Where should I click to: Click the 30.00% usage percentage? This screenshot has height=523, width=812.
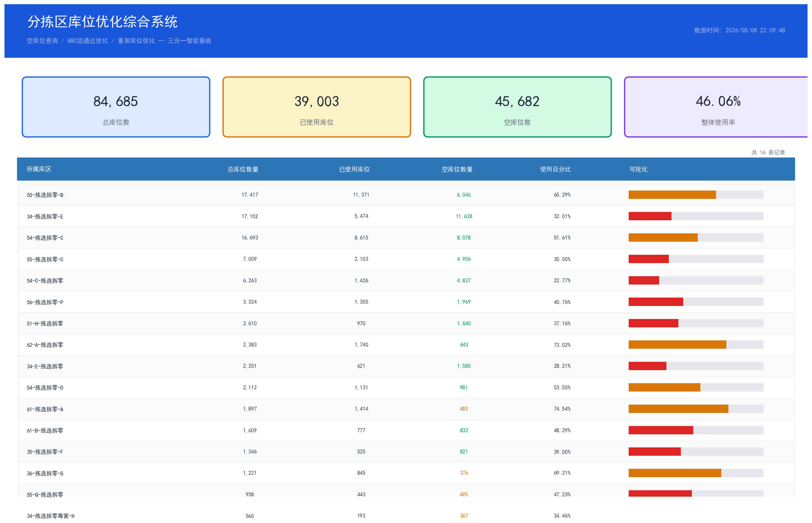point(562,259)
